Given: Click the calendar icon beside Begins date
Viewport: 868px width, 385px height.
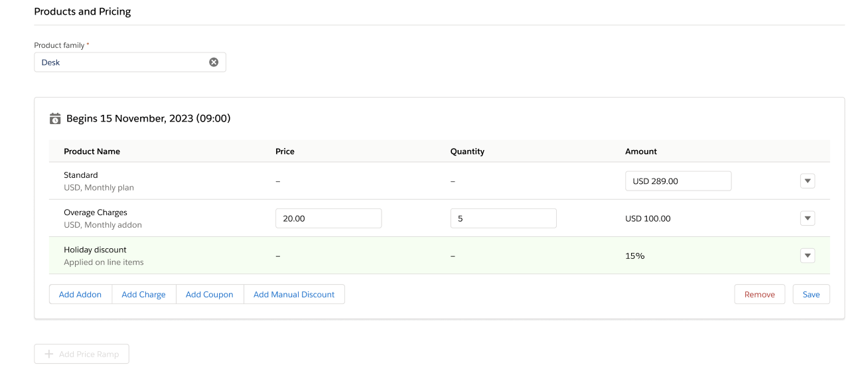Looking at the screenshot, I should click(x=55, y=119).
